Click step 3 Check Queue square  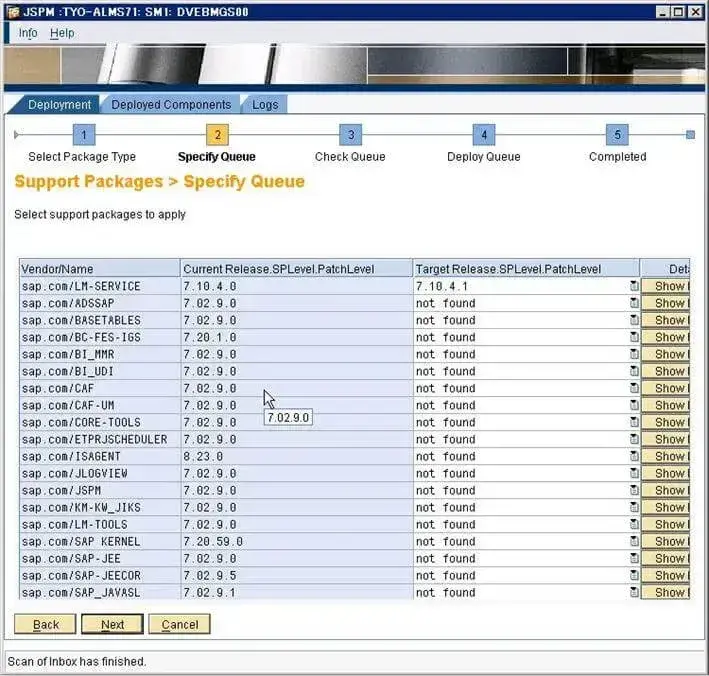coord(350,135)
